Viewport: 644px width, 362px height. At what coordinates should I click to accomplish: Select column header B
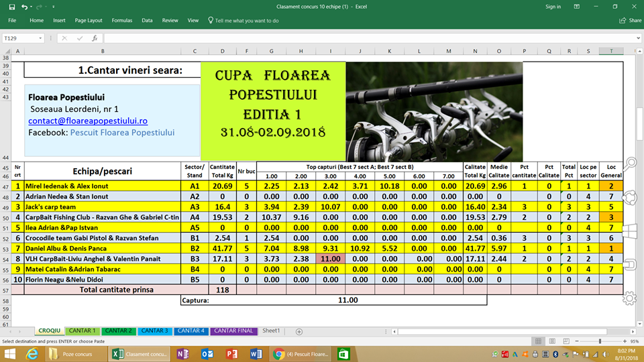tap(103, 52)
